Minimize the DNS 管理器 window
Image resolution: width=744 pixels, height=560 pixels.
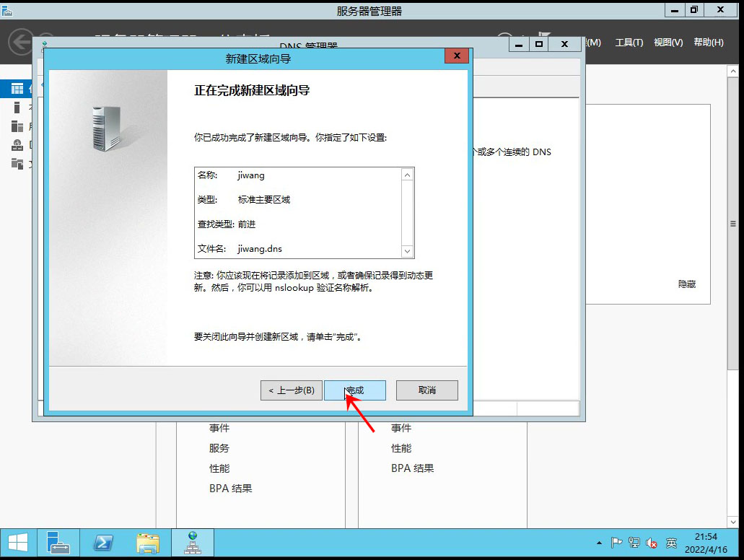[519, 44]
